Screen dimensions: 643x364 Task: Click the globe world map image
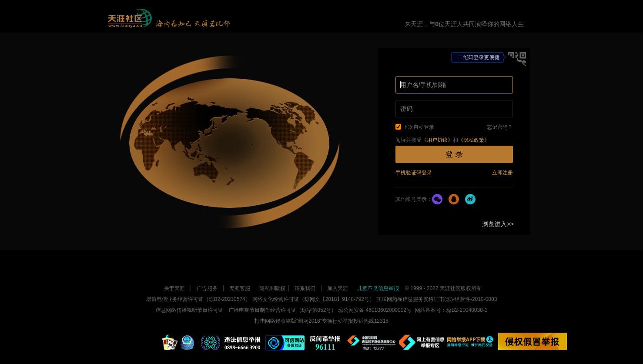point(230,141)
